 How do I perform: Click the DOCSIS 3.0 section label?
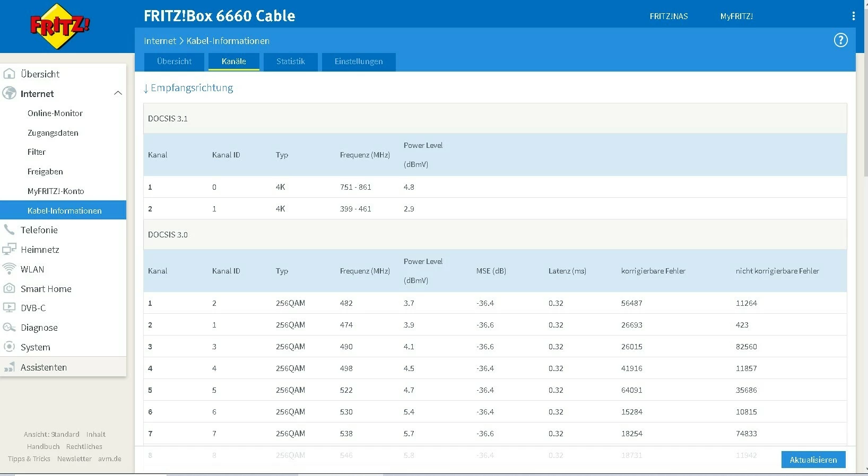tap(168, 234)
